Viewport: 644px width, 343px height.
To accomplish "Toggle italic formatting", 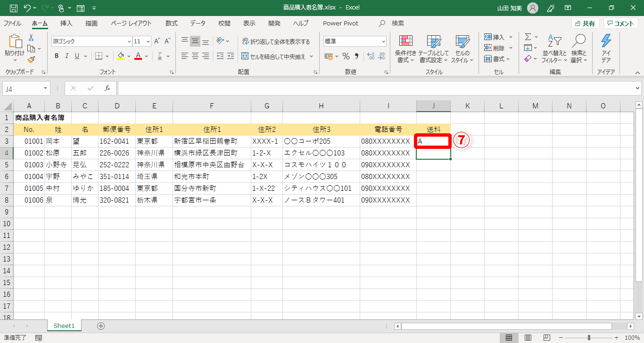I will 66,56.
